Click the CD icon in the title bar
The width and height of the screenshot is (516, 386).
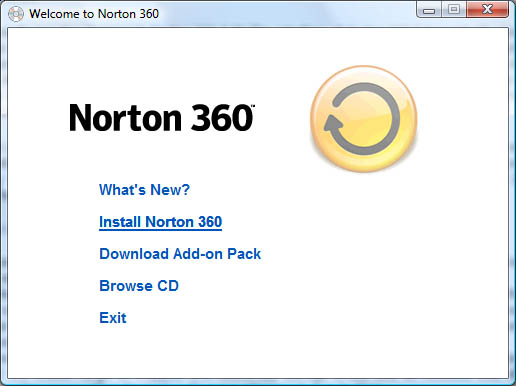(x=16, y=14)
